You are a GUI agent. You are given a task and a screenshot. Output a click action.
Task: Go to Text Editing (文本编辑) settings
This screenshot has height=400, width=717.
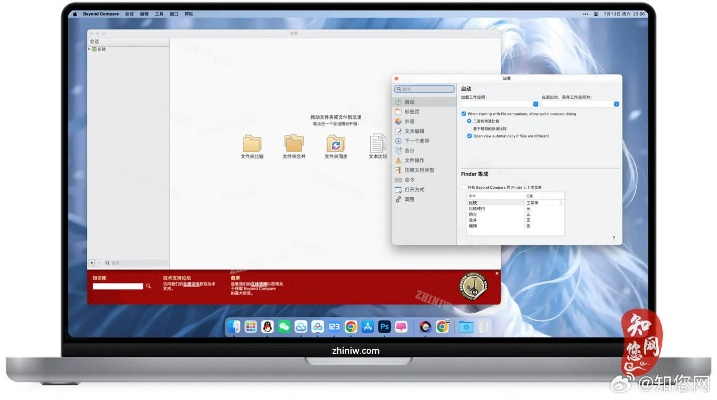412,131
